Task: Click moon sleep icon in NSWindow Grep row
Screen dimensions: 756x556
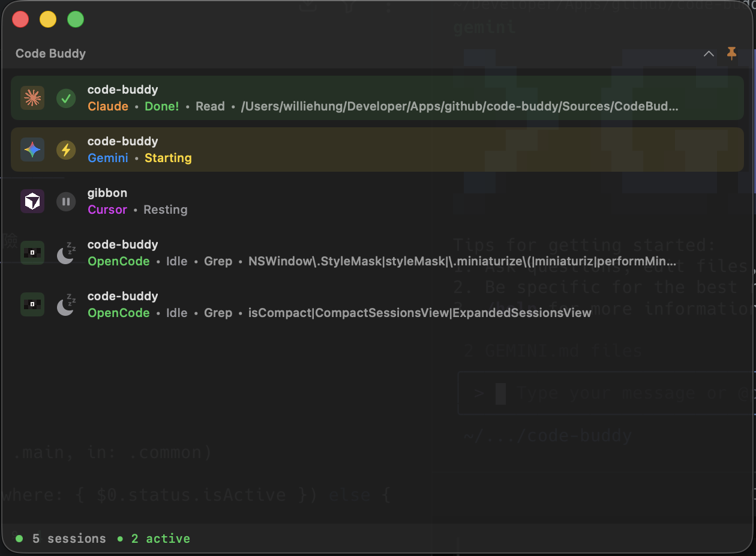Action: tap(66, 253)
